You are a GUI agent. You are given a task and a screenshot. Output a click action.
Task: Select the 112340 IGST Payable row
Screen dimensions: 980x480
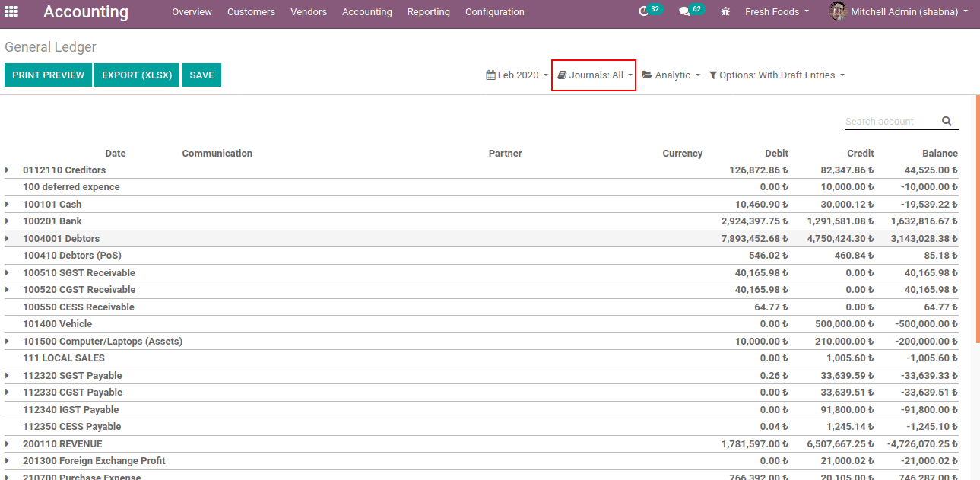point(481,409)
